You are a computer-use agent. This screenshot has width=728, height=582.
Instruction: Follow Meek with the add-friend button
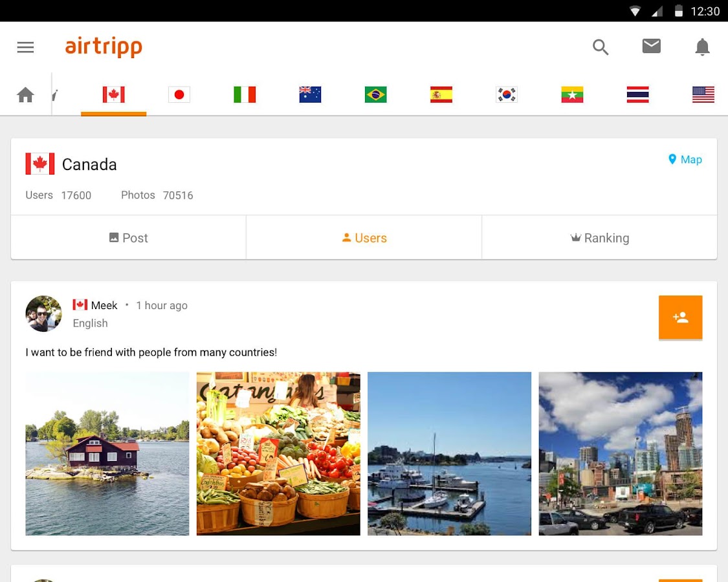pyautogui.click(x=680, y=318)
